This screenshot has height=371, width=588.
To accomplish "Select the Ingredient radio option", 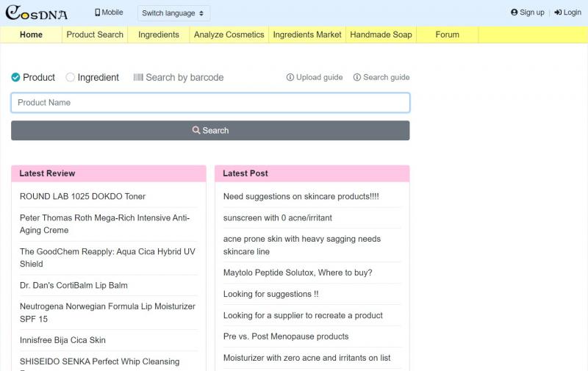I will tap(70, 77).
